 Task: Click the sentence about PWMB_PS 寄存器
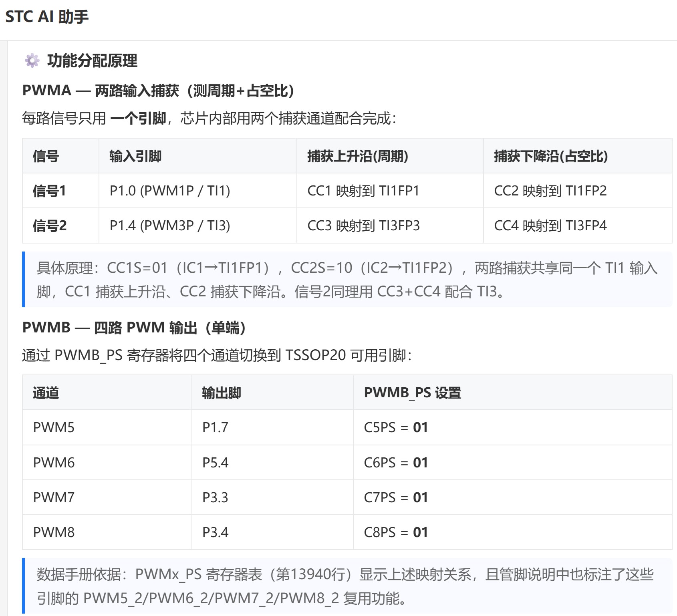[217, 355]
